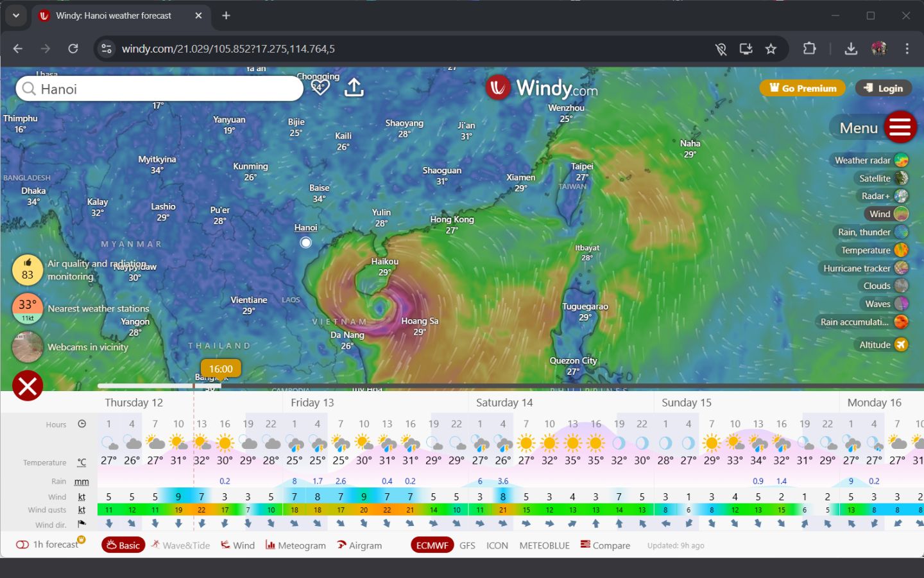Switch forecast model to GFS

coord(467,545)
